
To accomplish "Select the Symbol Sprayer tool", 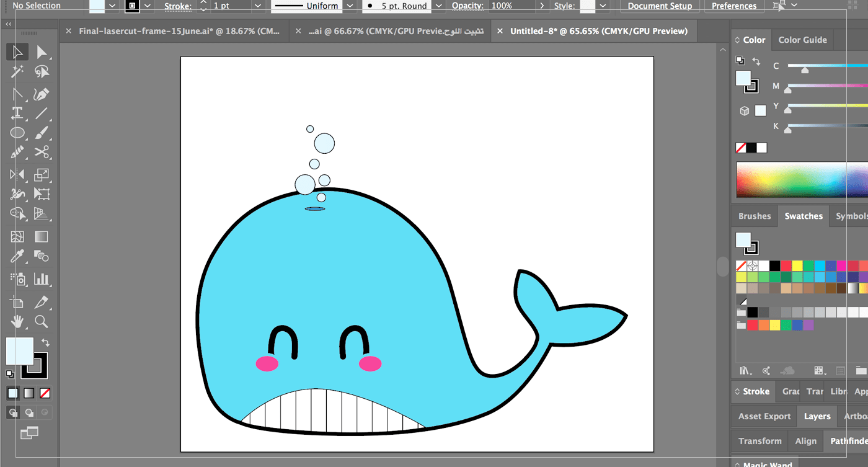I will (x=17, y=279).
